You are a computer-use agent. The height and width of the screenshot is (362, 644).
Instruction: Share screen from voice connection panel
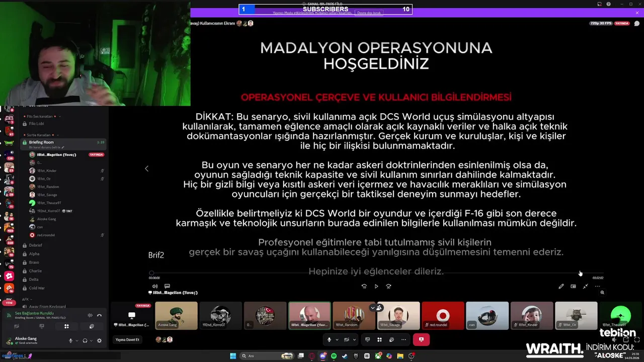41,326
